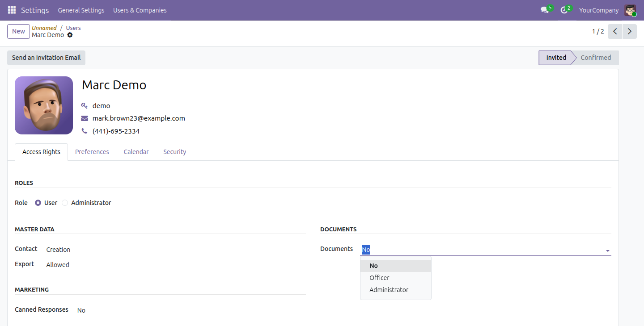The width and height of the screenshot is (644, 326).
Task: Open the General Settings menu
Action: (81, 10)
